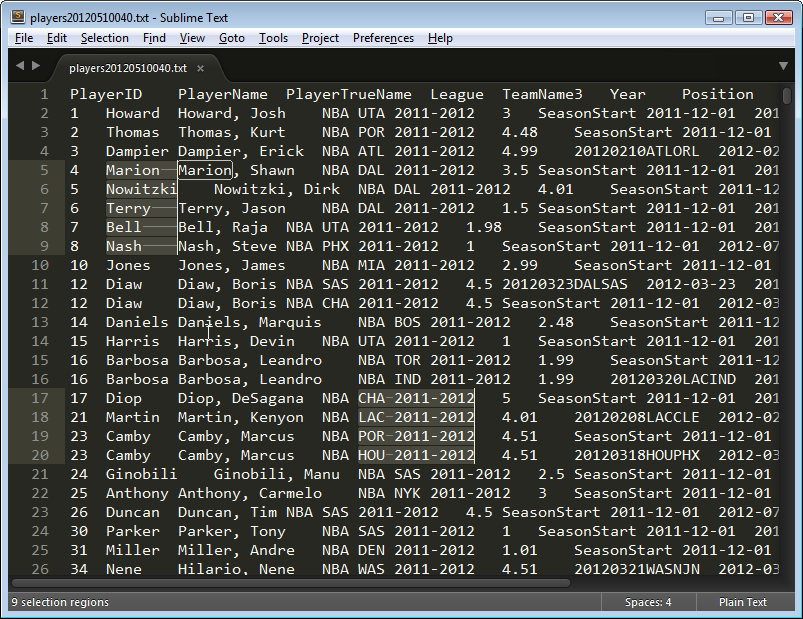Viewport: 803px width, 619px height.
Task: Click the vertical scrollbar thumb
Action: pyautogui.click(x=788, y=97)
